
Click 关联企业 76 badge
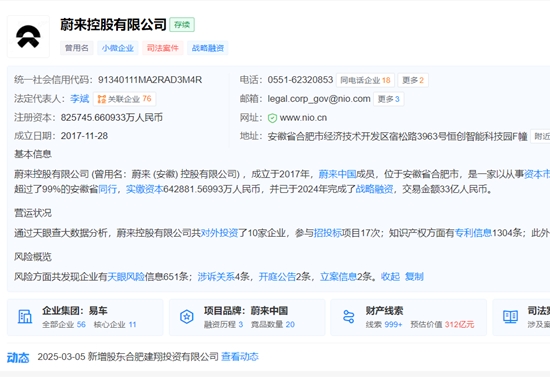point(125,99)
